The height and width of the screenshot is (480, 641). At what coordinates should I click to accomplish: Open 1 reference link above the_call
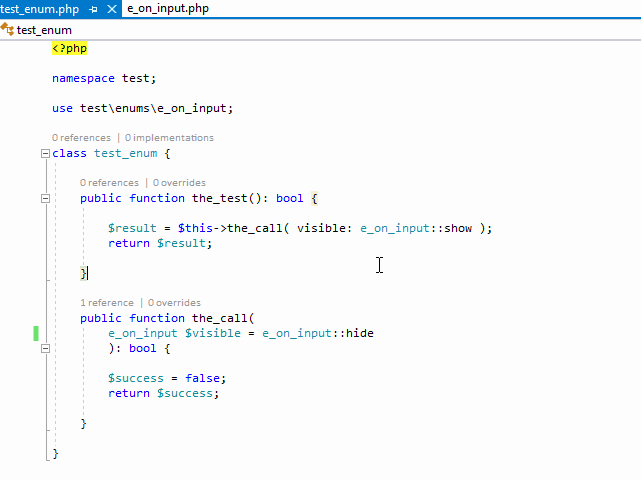pos(106,303)
